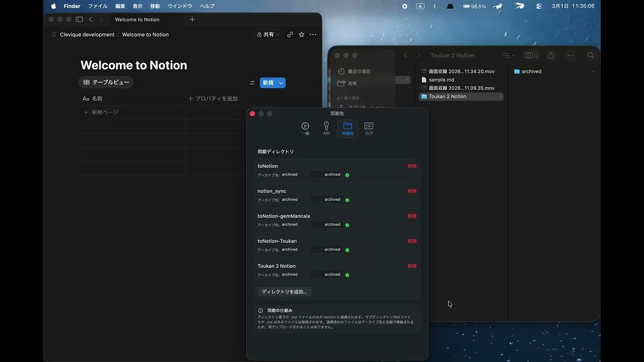Open the 表示 menu in the menu bar

[x=137, y=6]
